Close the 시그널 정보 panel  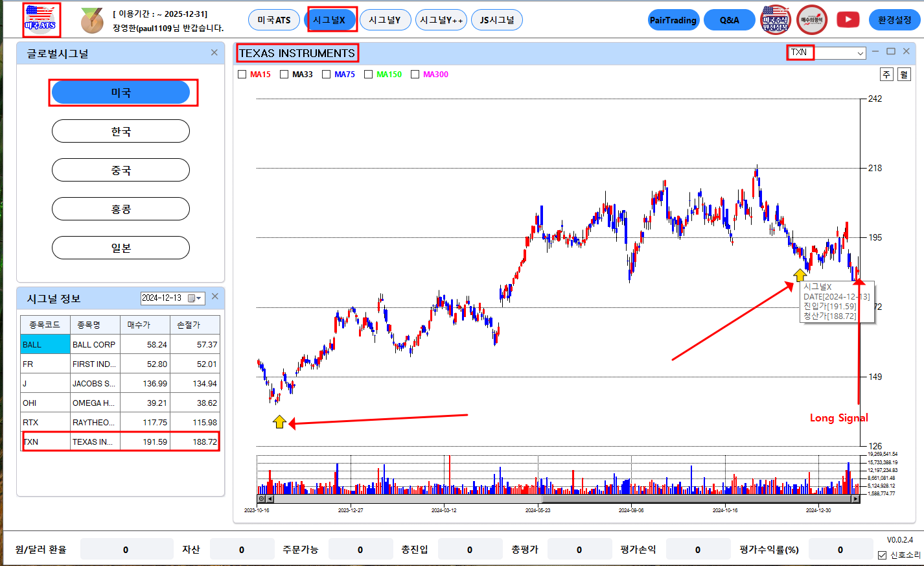coord(215,296)
